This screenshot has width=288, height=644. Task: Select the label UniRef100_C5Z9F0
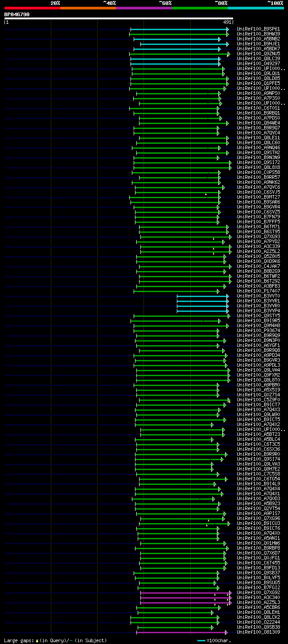pos(258,400)
